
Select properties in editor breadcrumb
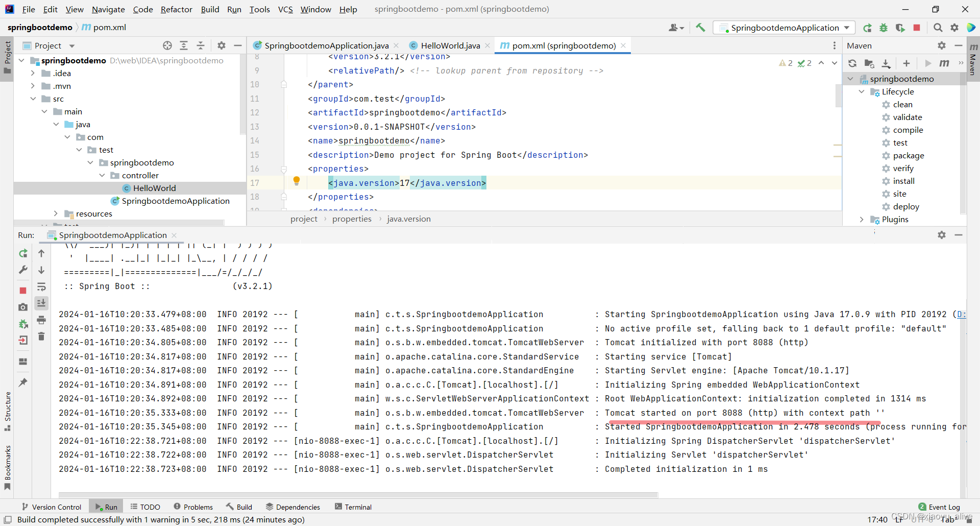[x=352, y=219]
